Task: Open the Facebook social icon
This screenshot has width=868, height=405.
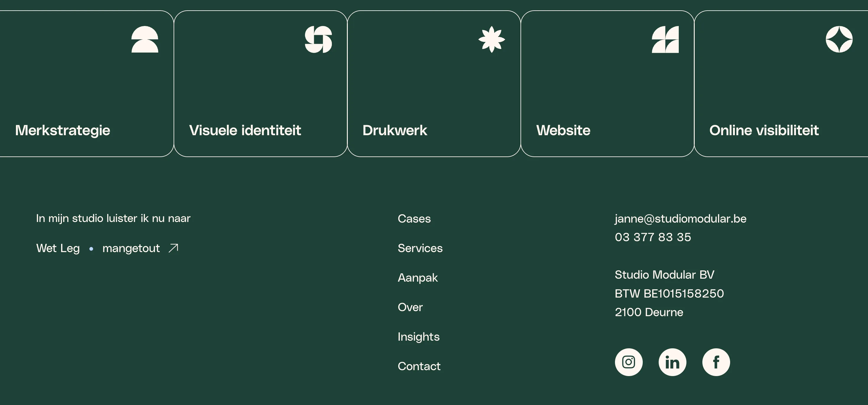Action: 716,362
